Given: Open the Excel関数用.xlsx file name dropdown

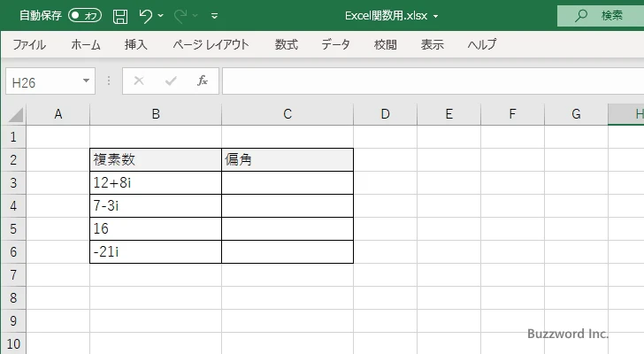Looking at the screenshot, I should [435, 17].
